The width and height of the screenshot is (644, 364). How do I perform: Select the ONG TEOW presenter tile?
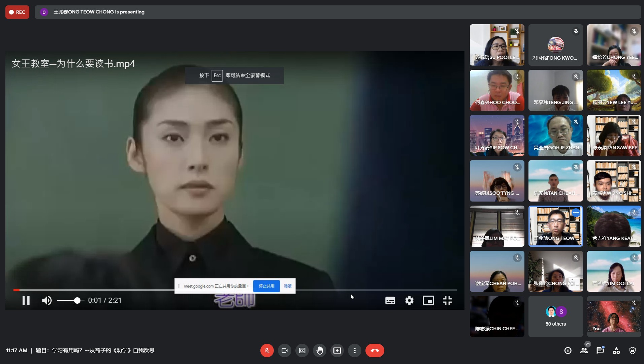pos(556,226)
